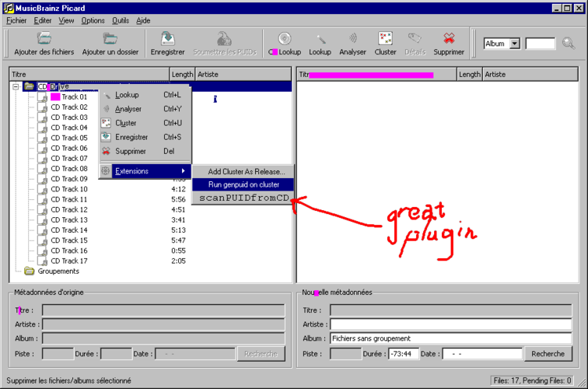Click the file icon of CD Track 10
Screen dimensions: 588x389
pyautogui.click(x=43, y=189)
